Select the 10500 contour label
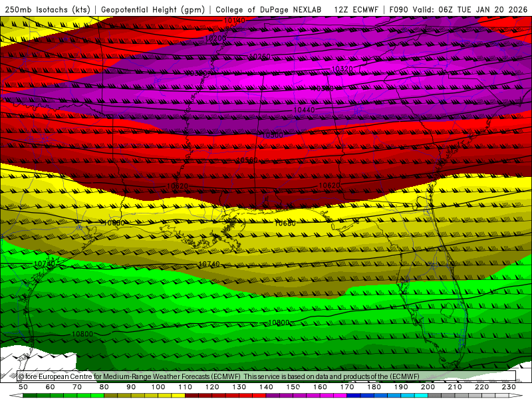The image size is (532, 399). pos(273,136)
